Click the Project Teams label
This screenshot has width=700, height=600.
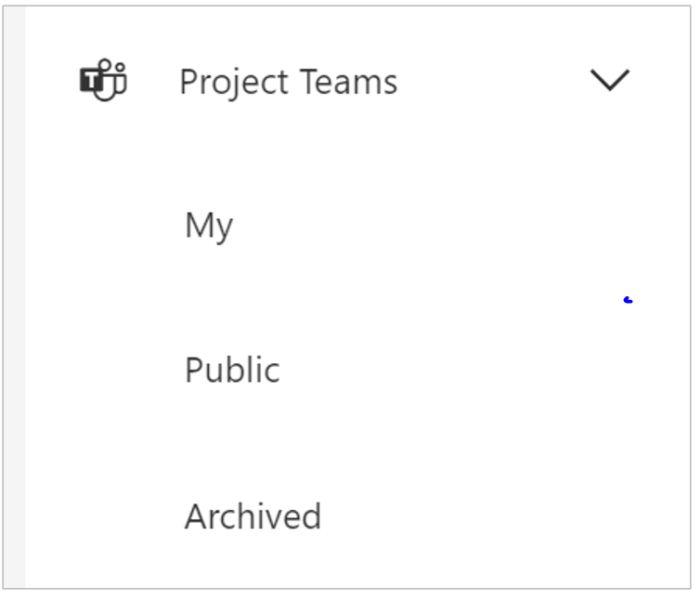288,82
